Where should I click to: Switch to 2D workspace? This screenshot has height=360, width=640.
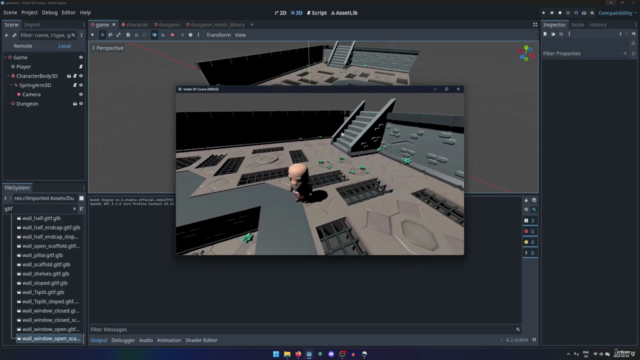tap(280, 13)
